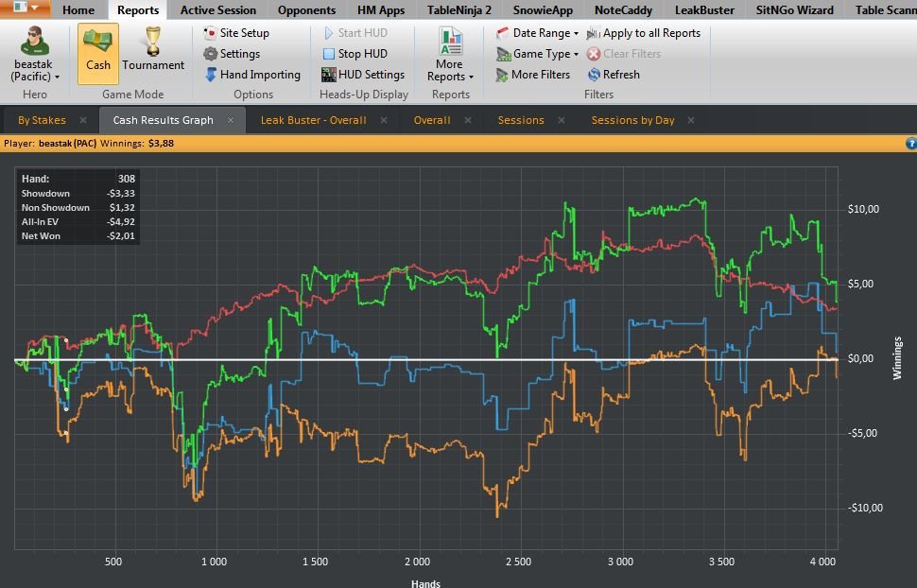Open the Settings gear option

232,54
